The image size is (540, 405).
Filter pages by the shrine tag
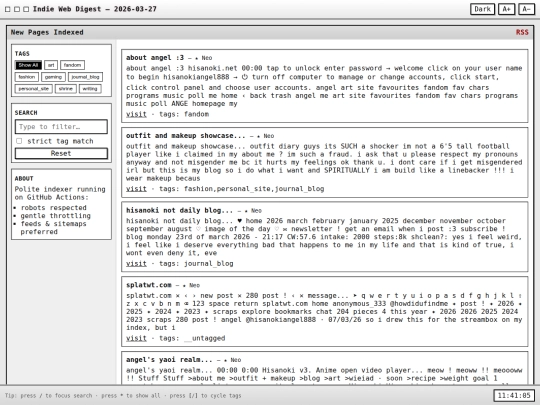click(x=65, y=89)
